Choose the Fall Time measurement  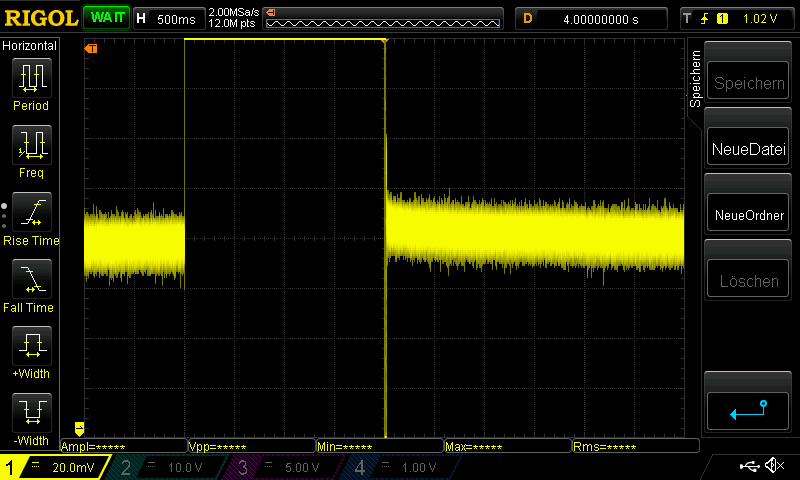click(30, 280)
